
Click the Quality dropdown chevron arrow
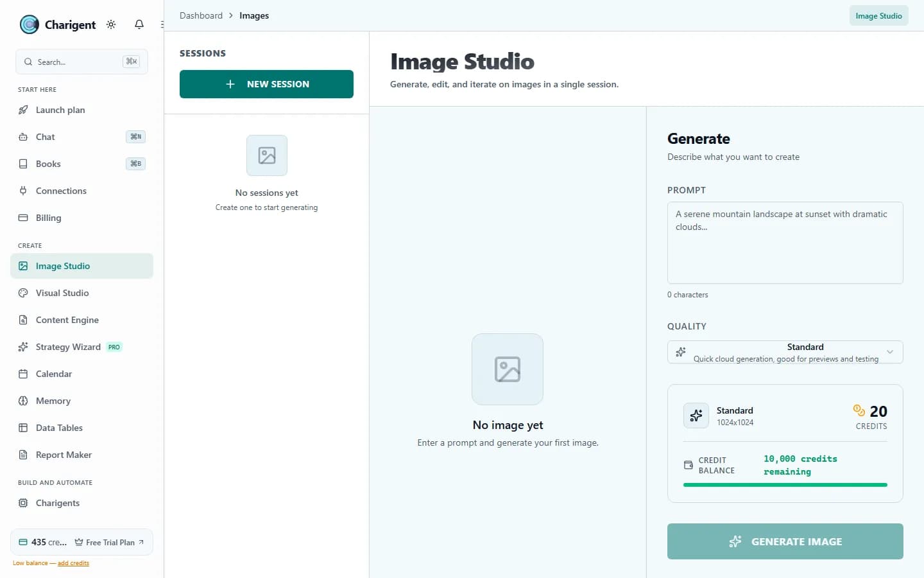click(890, 352)
